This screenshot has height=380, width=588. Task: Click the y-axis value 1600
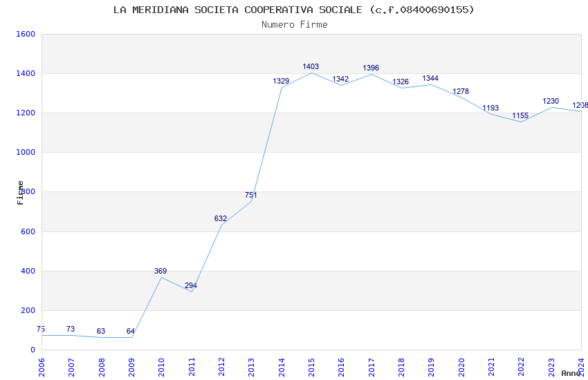pyautogui.click(x=26, y=34)
